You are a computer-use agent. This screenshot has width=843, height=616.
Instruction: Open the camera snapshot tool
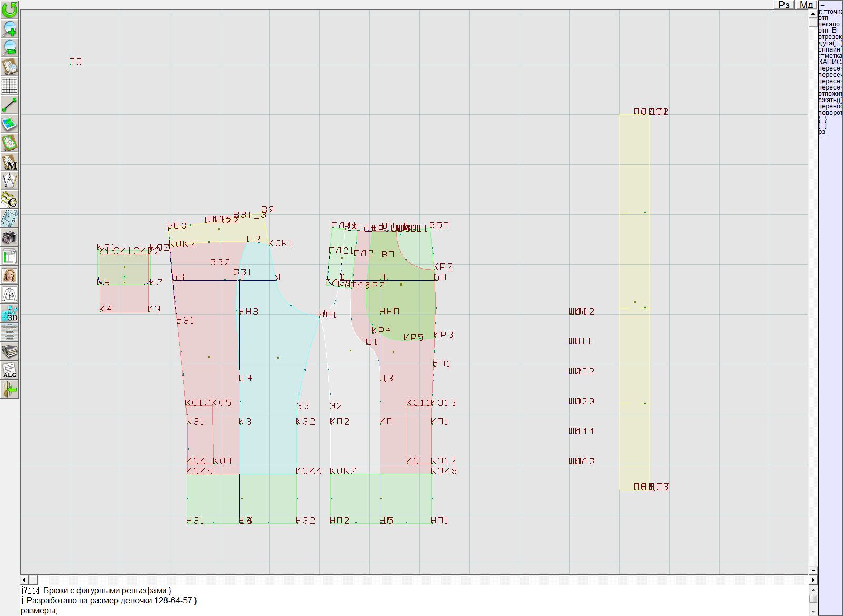click(9, 237)
